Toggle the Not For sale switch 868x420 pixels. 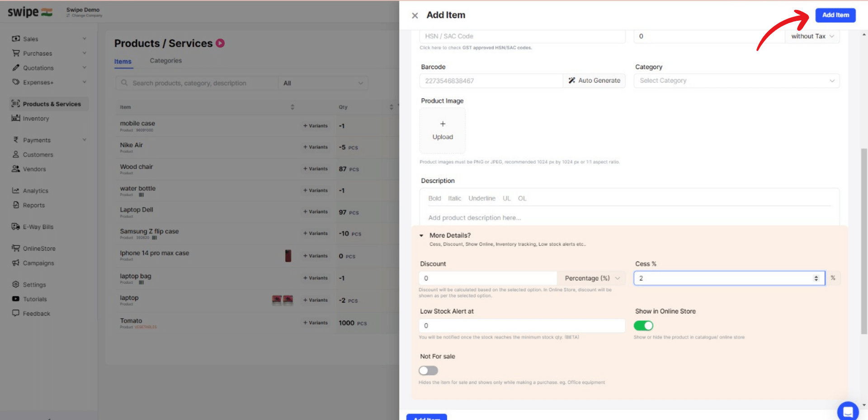pos(428,371)
